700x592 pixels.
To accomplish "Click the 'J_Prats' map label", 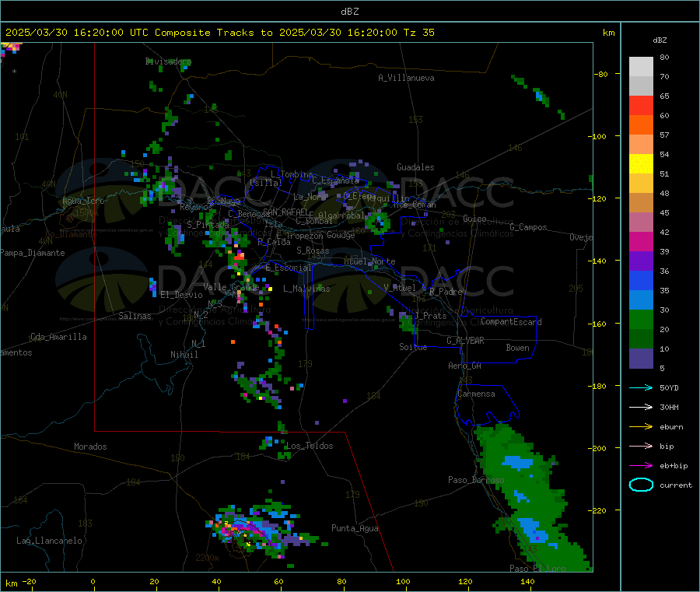I will click(x=431, y=316).
